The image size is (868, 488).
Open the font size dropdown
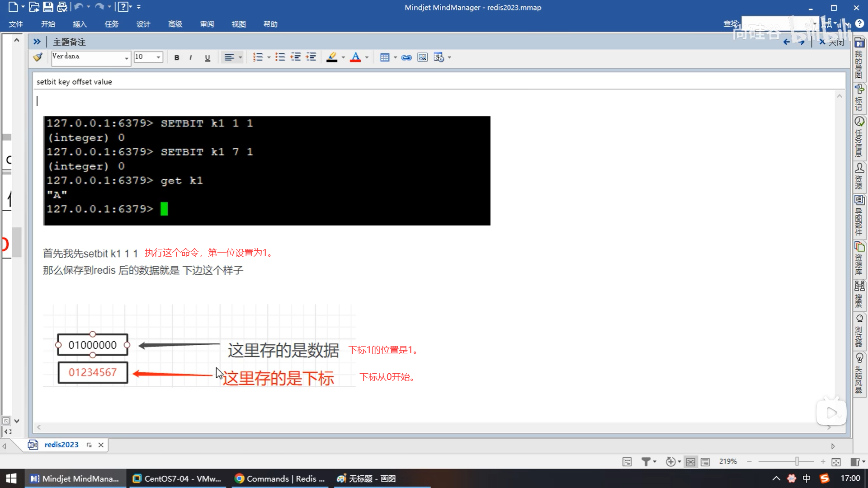pyautogui.click(x=158, y=57)
